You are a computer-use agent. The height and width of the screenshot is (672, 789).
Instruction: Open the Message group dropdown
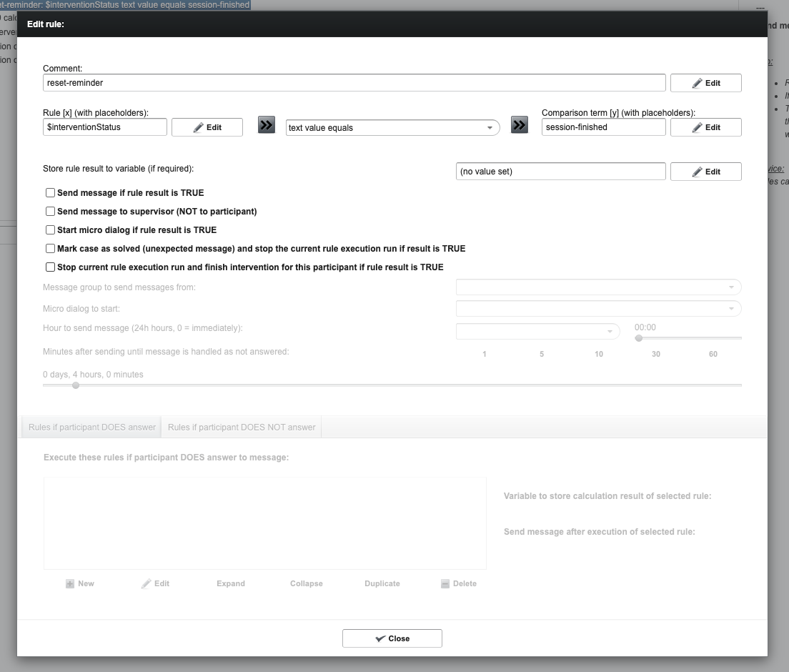coord(598,287)
